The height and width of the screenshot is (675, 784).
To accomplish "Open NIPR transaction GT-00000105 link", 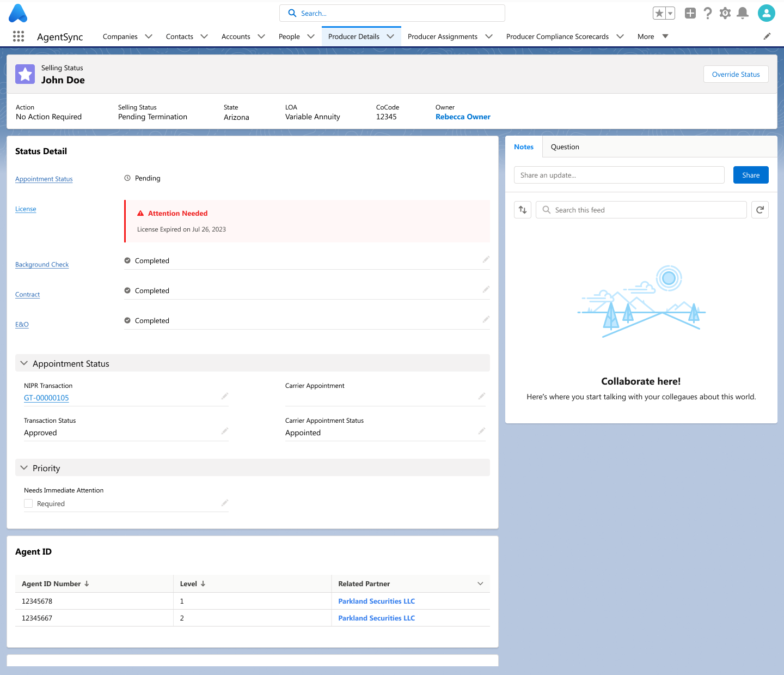I will click(x=46, y=398).
